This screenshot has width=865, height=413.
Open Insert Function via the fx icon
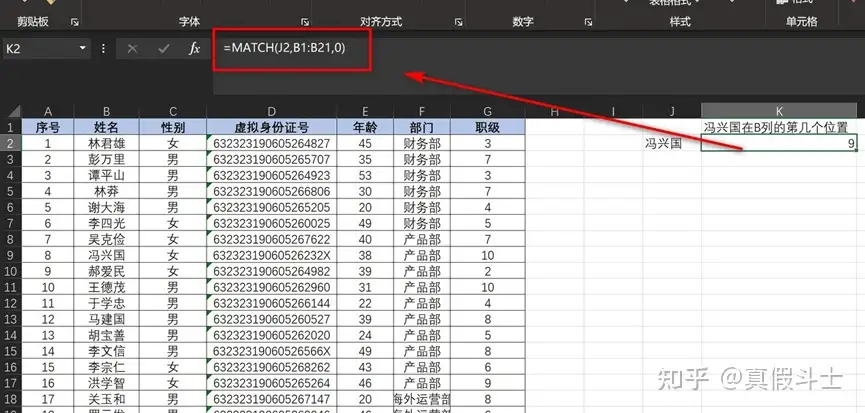click(195, 48)
